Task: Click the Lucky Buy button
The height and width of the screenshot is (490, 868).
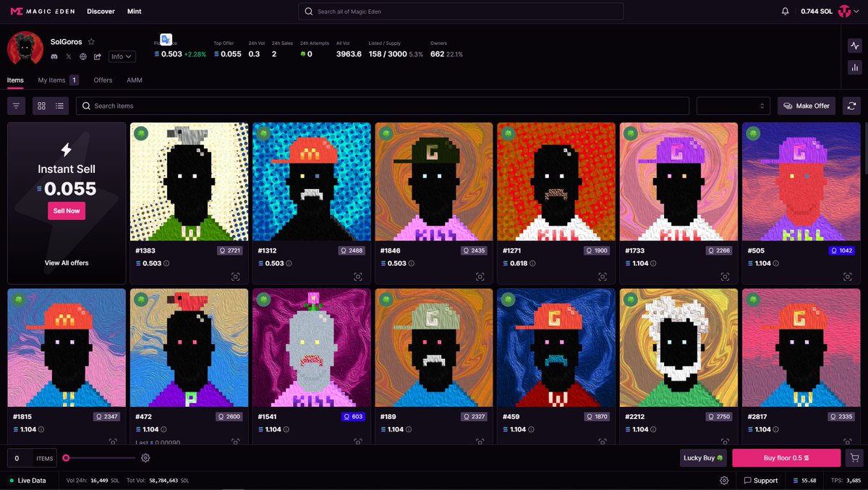Action: coord(703,457)
